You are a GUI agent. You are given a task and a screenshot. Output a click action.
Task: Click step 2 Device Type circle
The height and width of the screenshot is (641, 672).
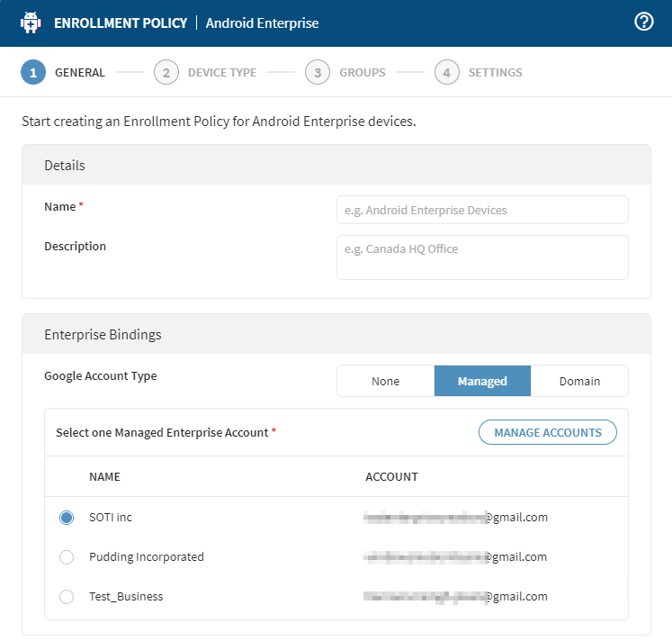pyautogui.click(x=166, y=73)
